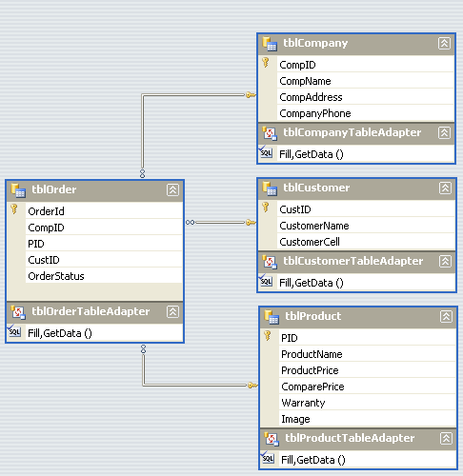Click the tblOrderTableAdapter icon
The width and height of the screenshot is (463, 476).
click(18, 312)
